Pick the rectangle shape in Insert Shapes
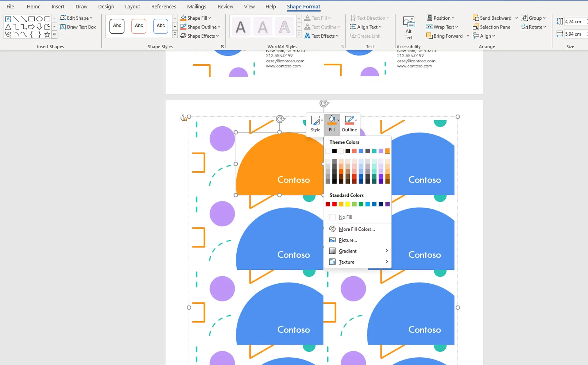 (x=31, y=19)
